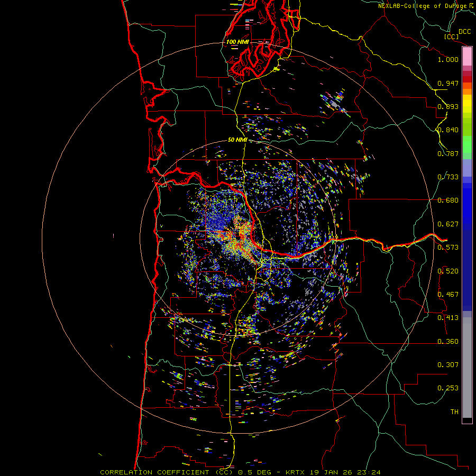The image size is (476, 476).
Task: Click the 0.627 scale value
Action: [448, 224]
